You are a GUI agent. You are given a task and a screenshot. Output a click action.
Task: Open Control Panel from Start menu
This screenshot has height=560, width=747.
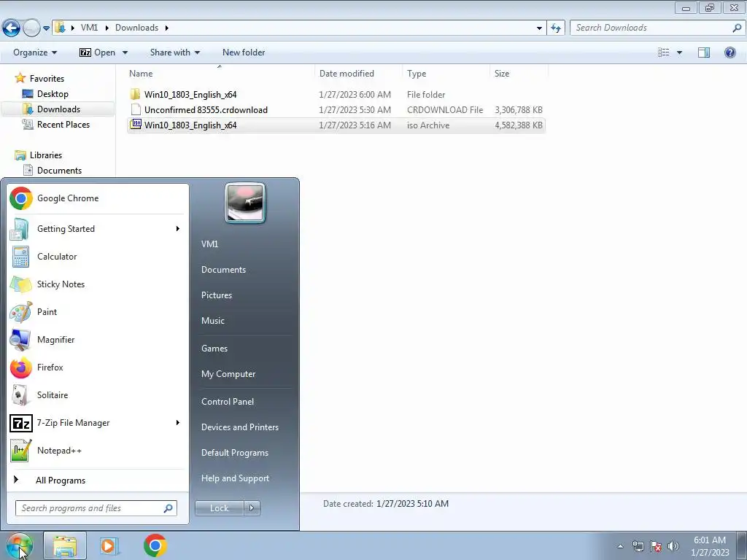coord(228,402)
